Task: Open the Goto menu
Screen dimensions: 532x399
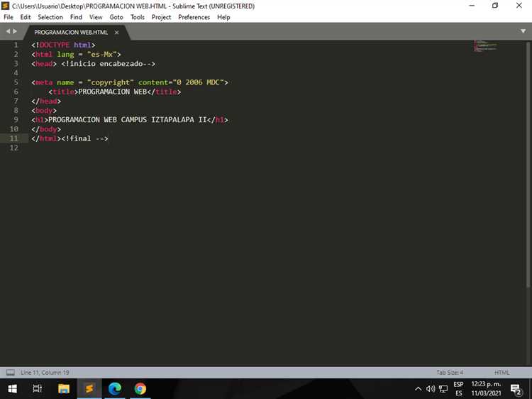Action: 116,17
